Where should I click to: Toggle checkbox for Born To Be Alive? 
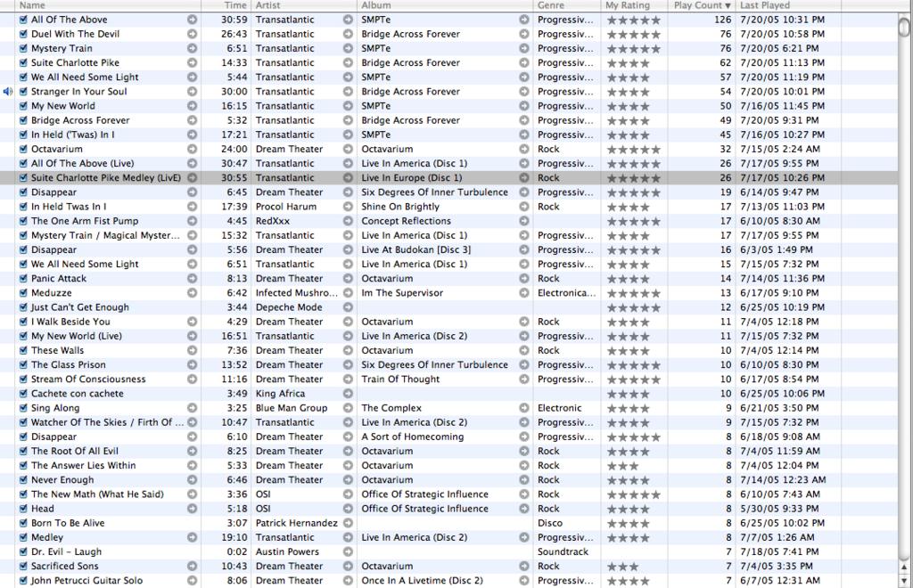click(x=23, y=523)
